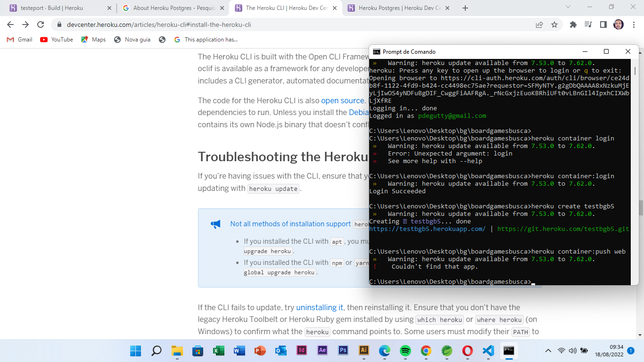The image size is (644, 362).
Task: Open tab search chevron in Chrome
Action: click(568, 7)
